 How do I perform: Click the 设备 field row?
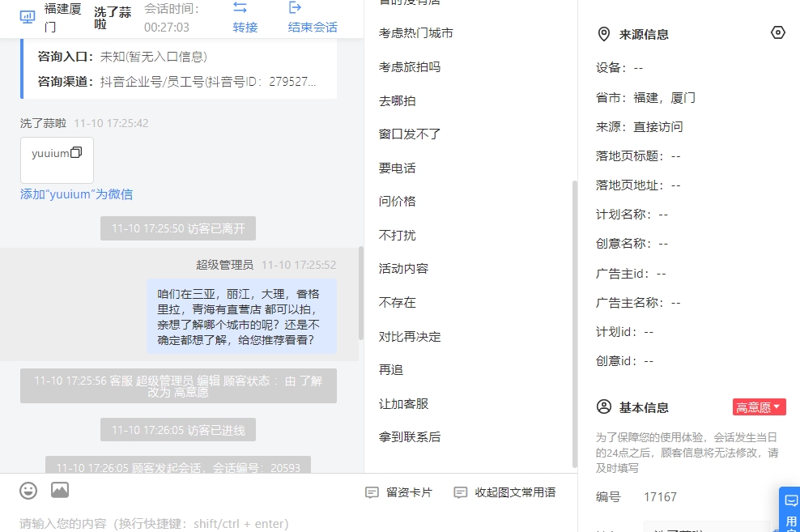pyautogui.click(x=619, y=68)
